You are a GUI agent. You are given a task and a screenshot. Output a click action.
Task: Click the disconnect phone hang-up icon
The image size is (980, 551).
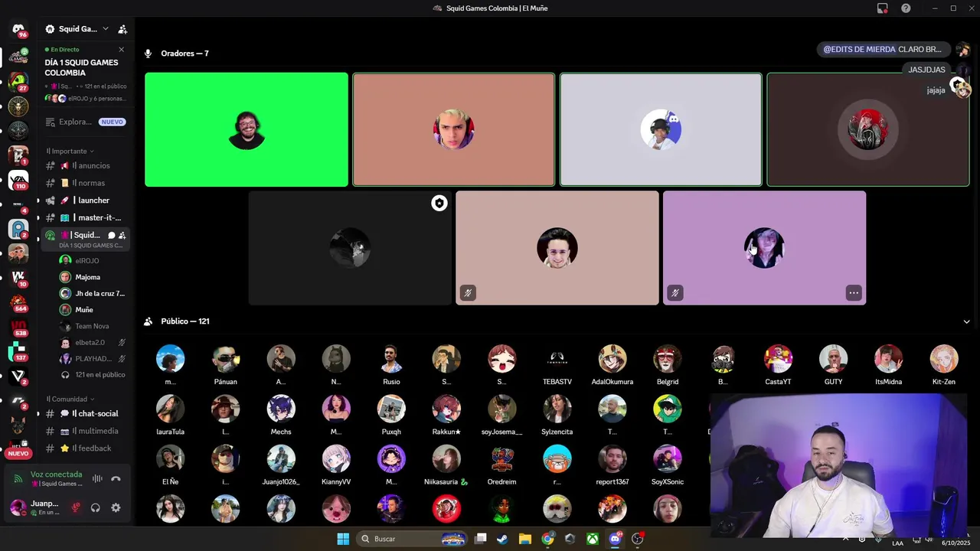click(116, 479)
